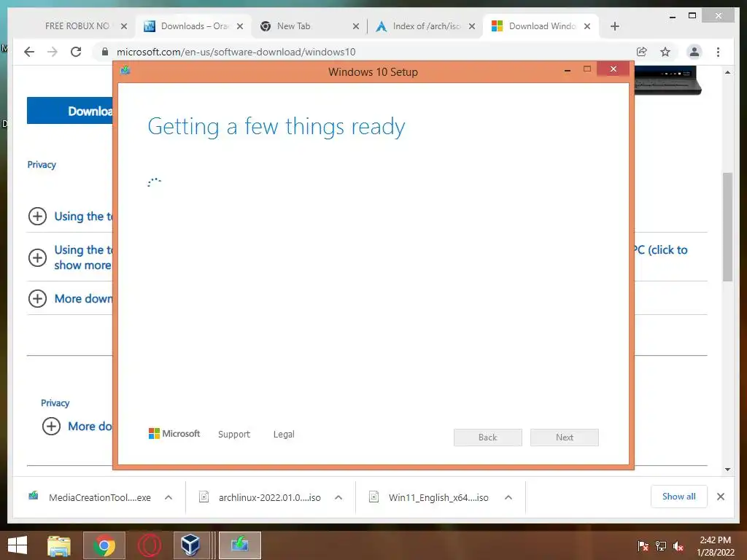The height and width of the screenshot is (560, 747).
Task: Open Windows Start button
Action: click(18, 545)
